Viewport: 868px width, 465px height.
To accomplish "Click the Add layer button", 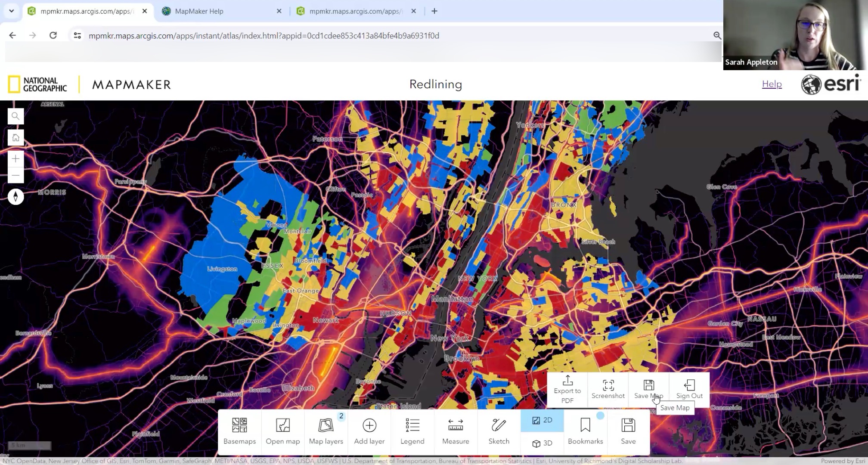I will pos(369,431).
